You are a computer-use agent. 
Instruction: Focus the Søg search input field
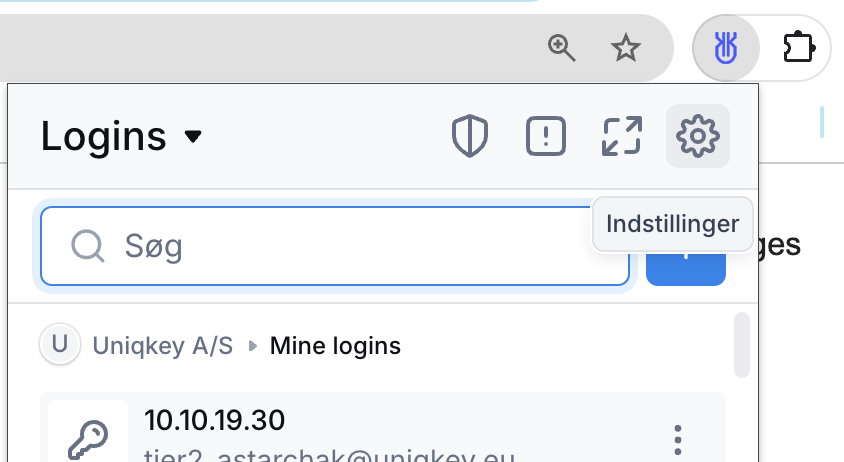click(335, 246)
